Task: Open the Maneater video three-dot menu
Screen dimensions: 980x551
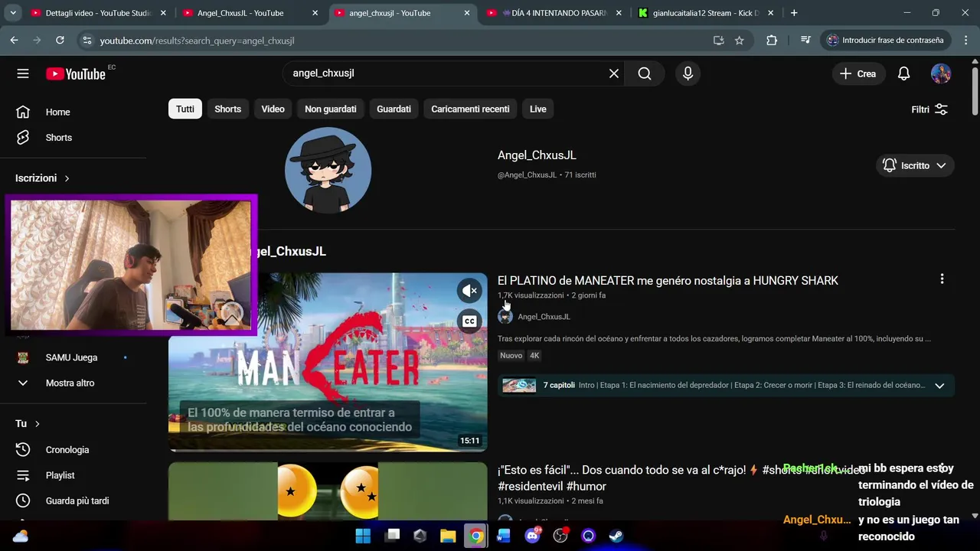Action: [x=942, y=279]
